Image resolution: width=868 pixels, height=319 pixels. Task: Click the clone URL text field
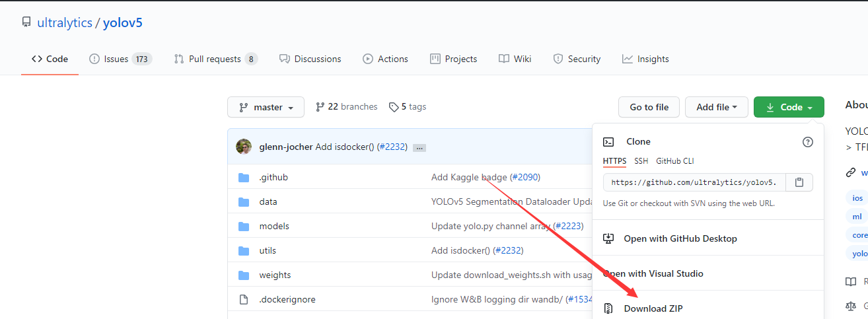tap(694, 182)
